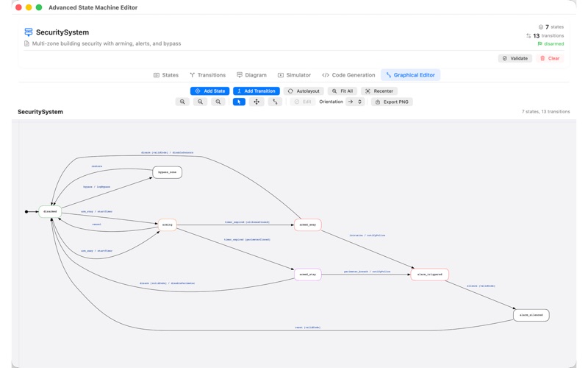Click the bold SecuritySystem canvas heading
Image resolution: width=588 pixels, height=368 pixels.
coord(40,112)
